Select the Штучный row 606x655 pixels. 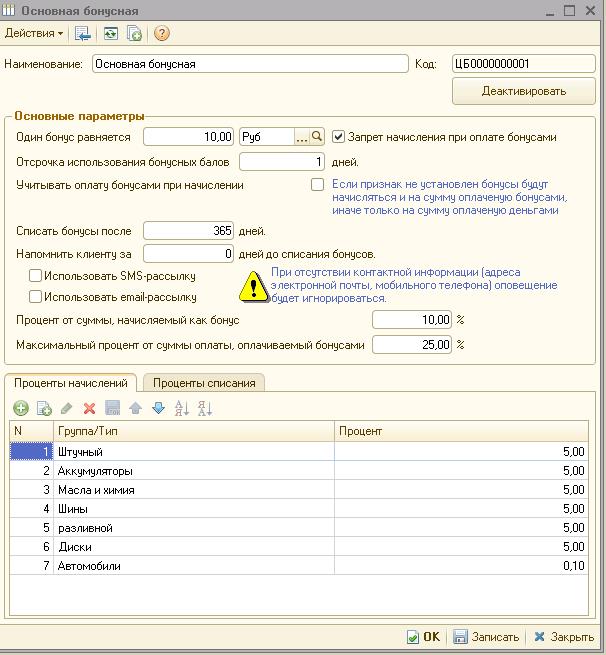click(x=299, y=452)
